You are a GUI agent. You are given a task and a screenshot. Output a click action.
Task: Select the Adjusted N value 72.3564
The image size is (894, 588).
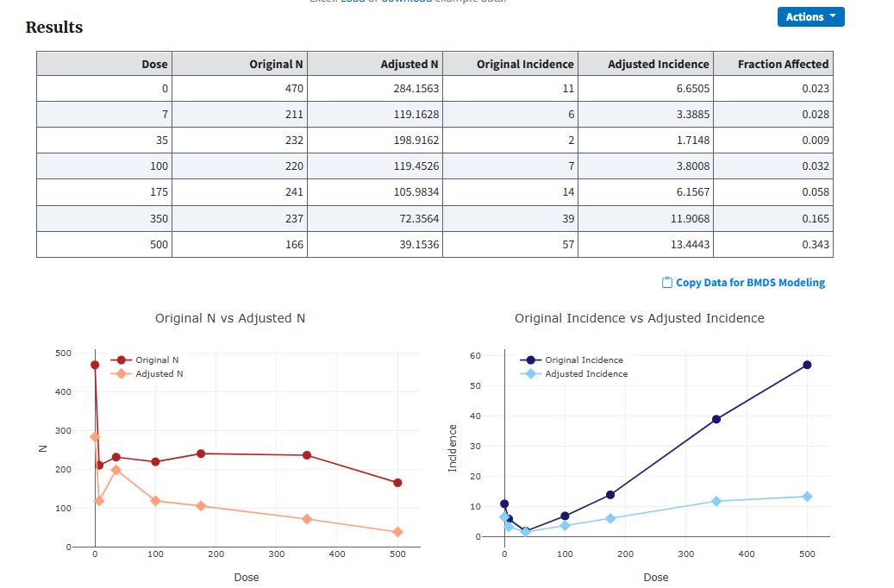click(419, 218)
